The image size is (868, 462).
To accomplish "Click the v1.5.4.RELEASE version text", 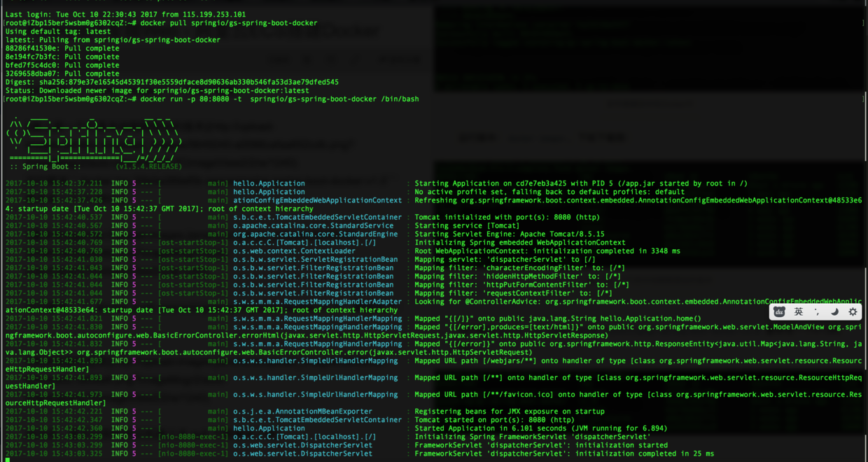I will click(x=148, y=167).
